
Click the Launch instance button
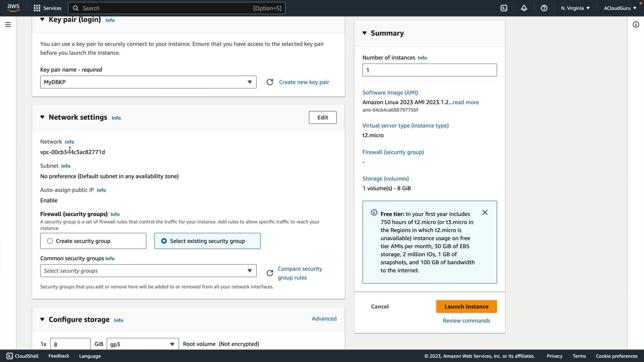466,306
